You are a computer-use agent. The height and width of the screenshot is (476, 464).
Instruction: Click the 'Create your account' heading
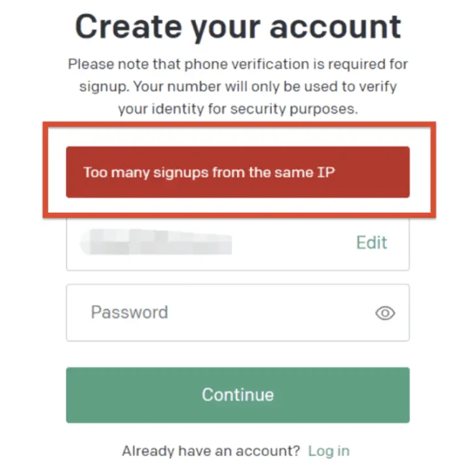click(x=237, y=27)
